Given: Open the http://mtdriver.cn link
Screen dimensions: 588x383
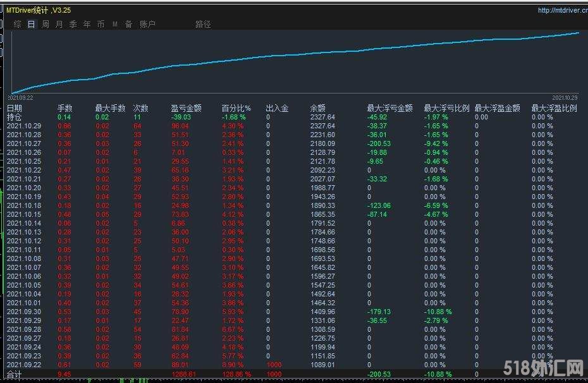Looking at the screenshot, I should (563, 11).
